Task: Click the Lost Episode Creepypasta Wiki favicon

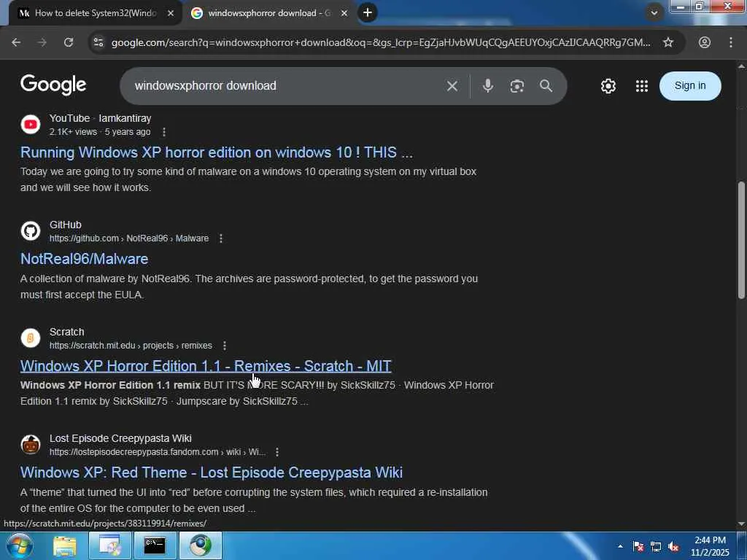Action: click(31, 444)
